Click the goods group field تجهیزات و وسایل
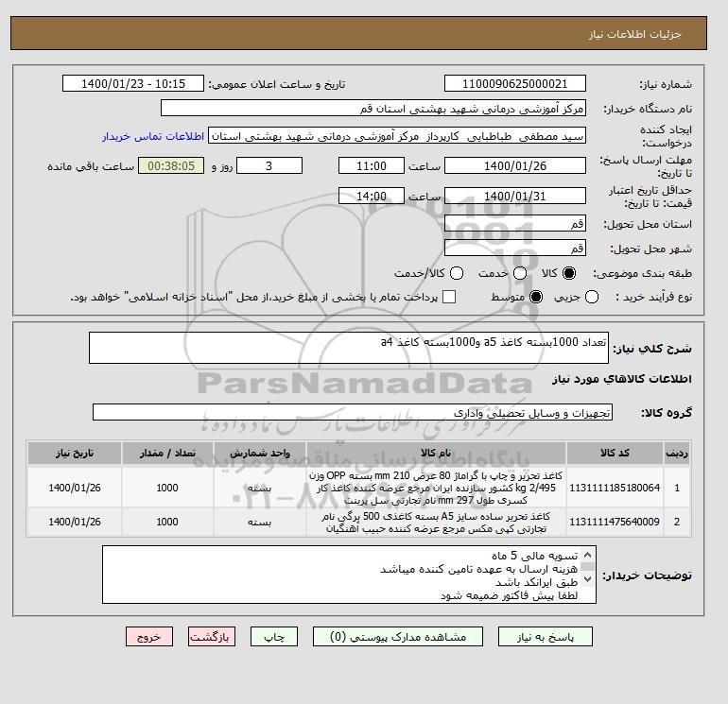The image size is (728, 704). [353, 412]
